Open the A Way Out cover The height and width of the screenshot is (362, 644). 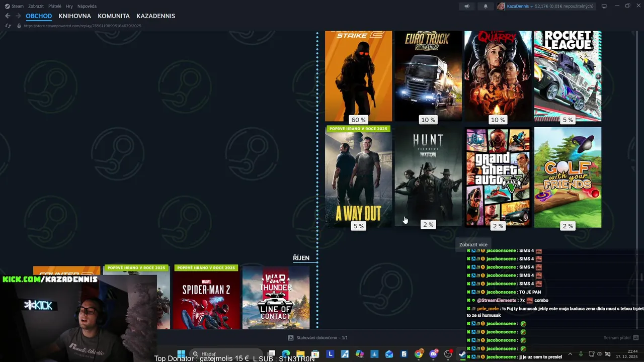(358, 177)
